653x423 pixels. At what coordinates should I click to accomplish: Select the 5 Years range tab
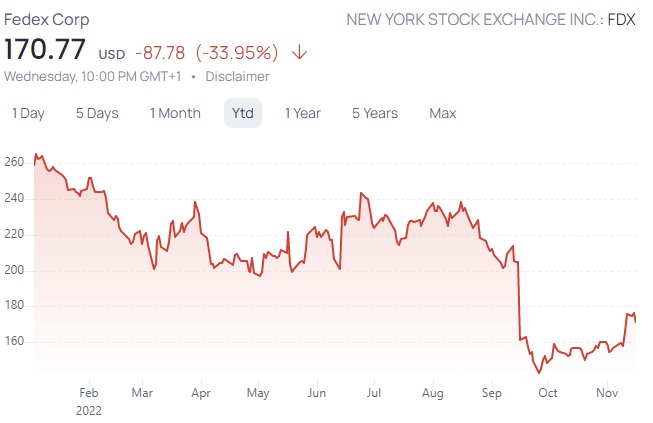coord(375,113)
